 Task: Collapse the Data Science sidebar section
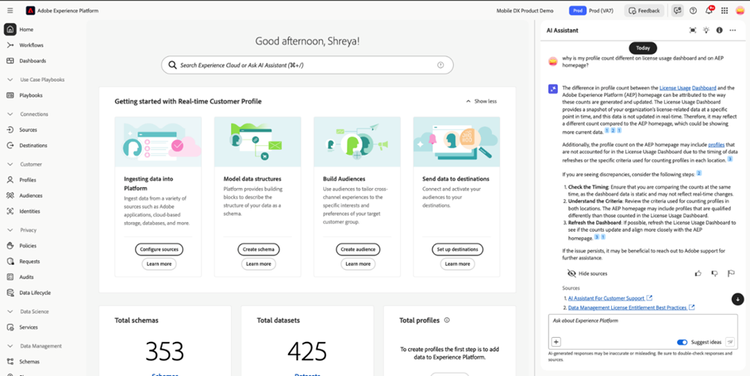point(10,311)
